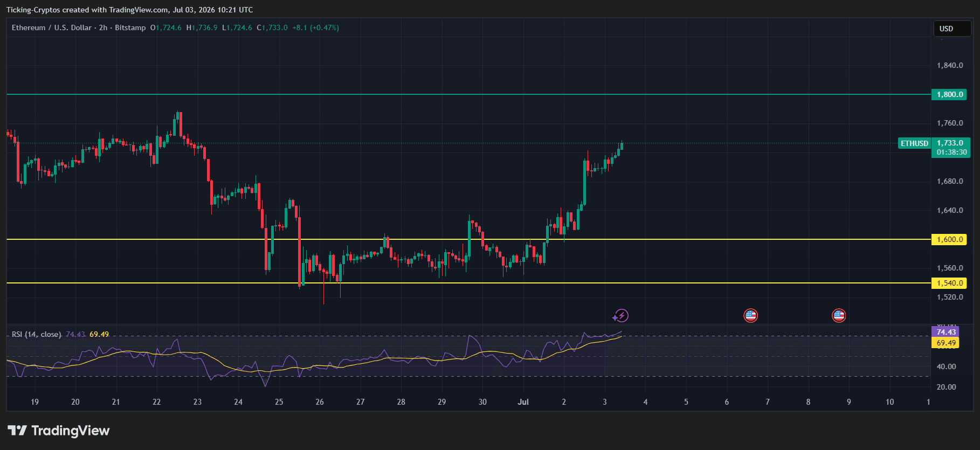The height and width of the screenshot is (450, 980).
Task: Click the 1,760.0 price axis value
Action: (950, 123)
